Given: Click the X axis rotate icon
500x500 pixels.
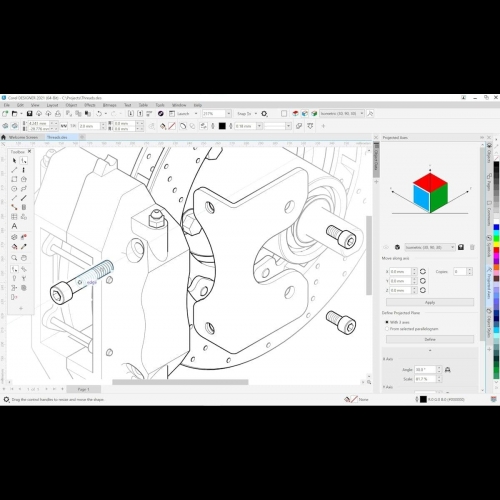Looking at the screenshot, I should (423, 271).
